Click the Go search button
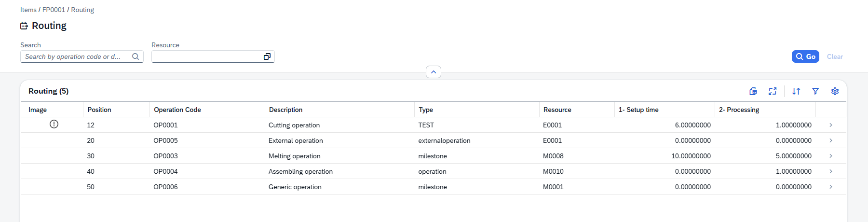 click(x=805, y=56)
